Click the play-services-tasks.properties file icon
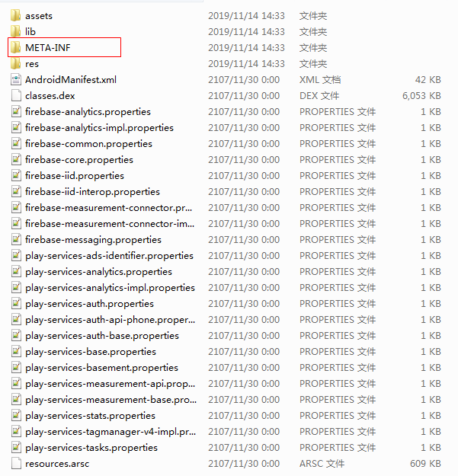Viewport: 458px width, 476px height. pyautogui.click(x=16, y=448)
